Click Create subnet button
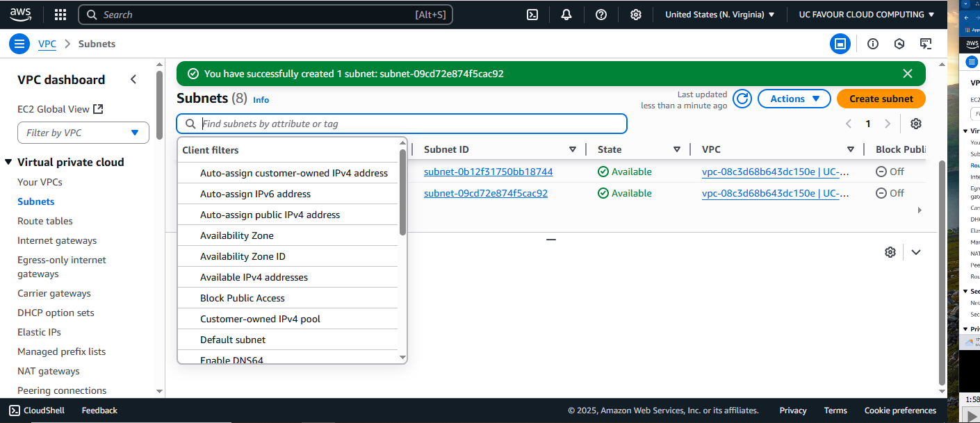This screenshot has height=423, width=980. [881, 99]
